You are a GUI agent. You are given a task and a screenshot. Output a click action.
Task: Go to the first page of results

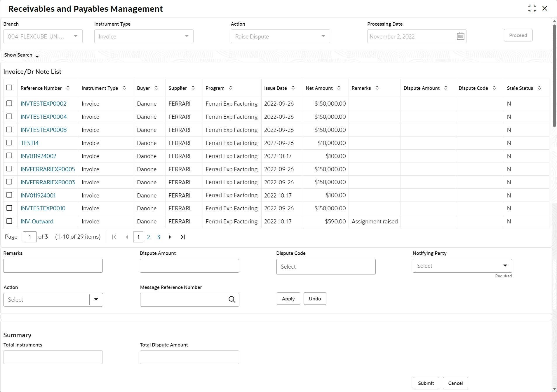(114, 237)
